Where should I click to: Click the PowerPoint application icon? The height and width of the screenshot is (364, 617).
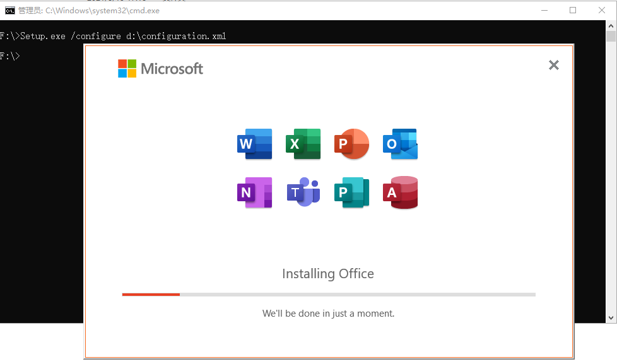[x=351, y=143]
